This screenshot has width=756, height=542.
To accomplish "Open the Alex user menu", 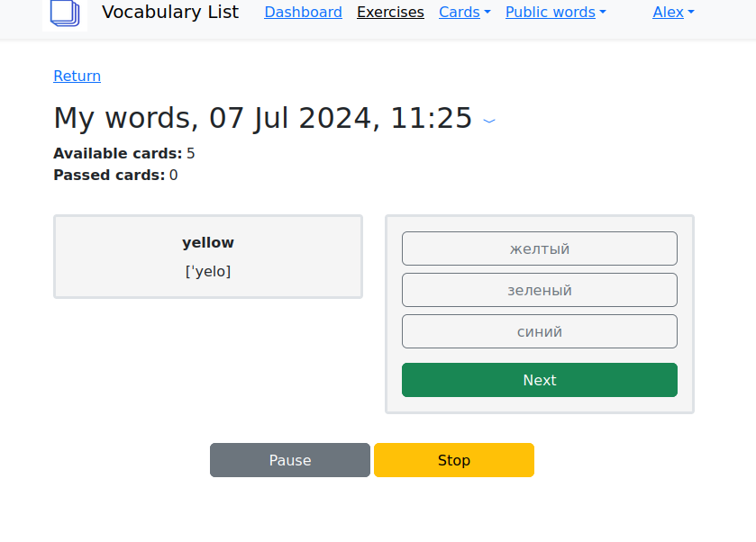I will tap(673, 13).
